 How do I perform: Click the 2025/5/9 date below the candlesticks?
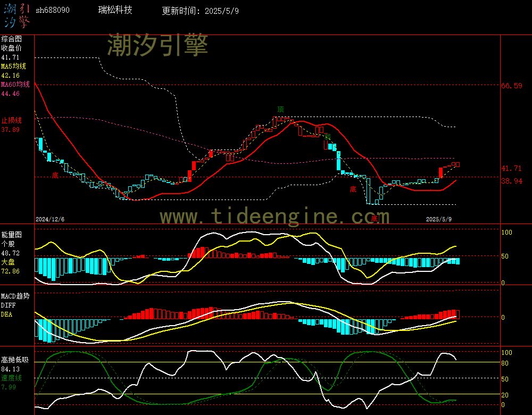click(x=439, y=219)
